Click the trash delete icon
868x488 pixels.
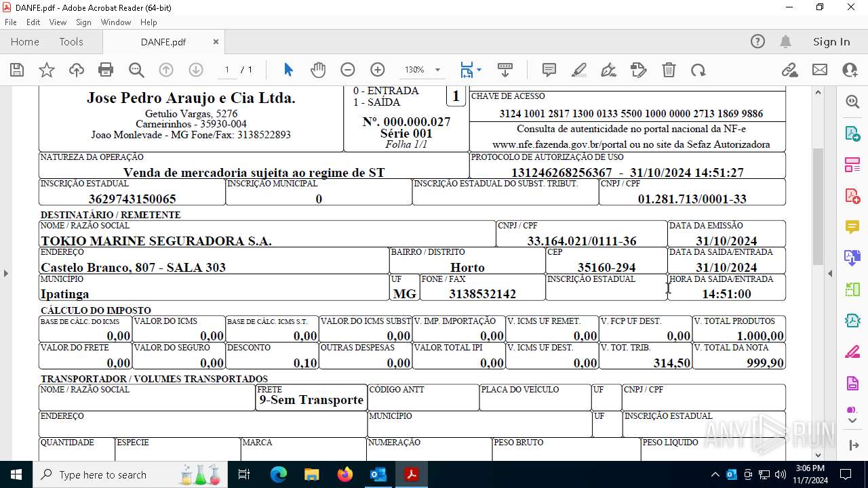(x=669, y=70)
